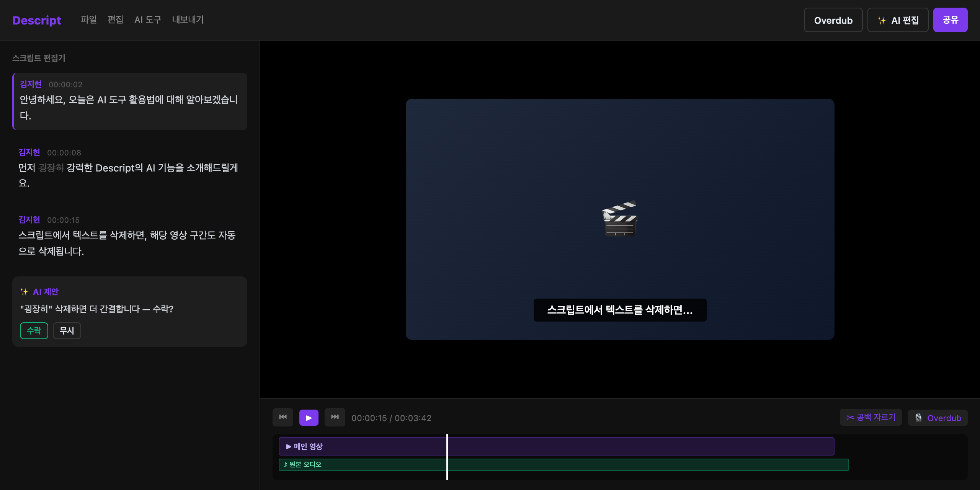Image resolution: width=980 pixels, height=490 pixels.
Task: Open the 편집 menu
Action: 116,20
